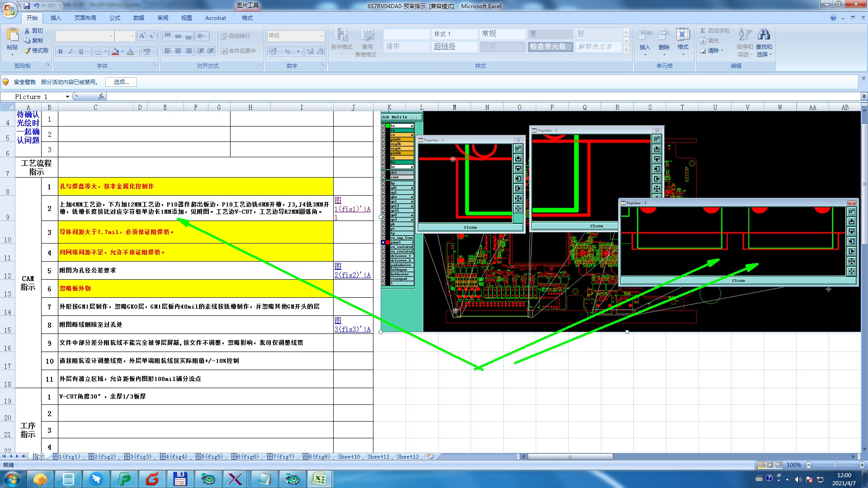Image resolution: width=868 pixels, height=488 pixels.
Task: Open the 公式 ribbon tab
Action: 115,18
